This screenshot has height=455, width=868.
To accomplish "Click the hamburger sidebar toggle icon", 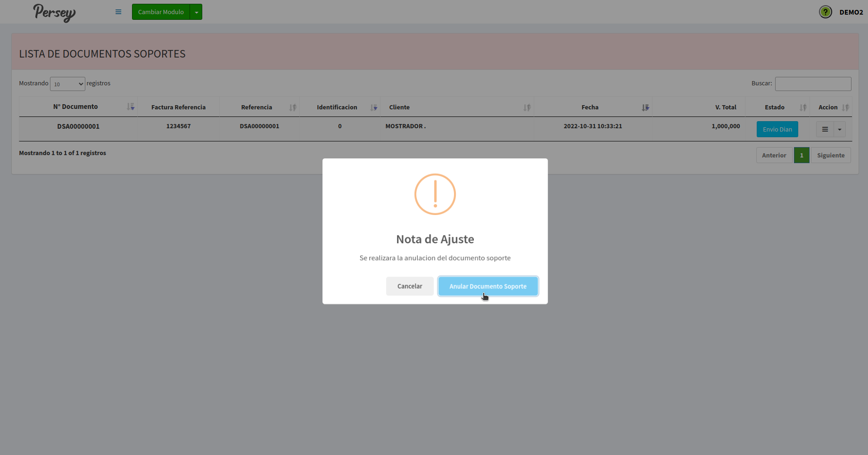I will pos(118,12).
